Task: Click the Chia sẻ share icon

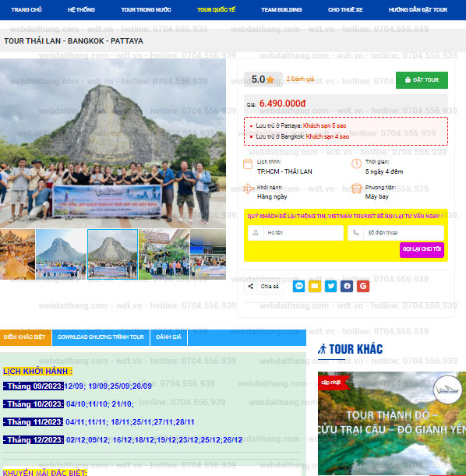Action: point(251,286)
